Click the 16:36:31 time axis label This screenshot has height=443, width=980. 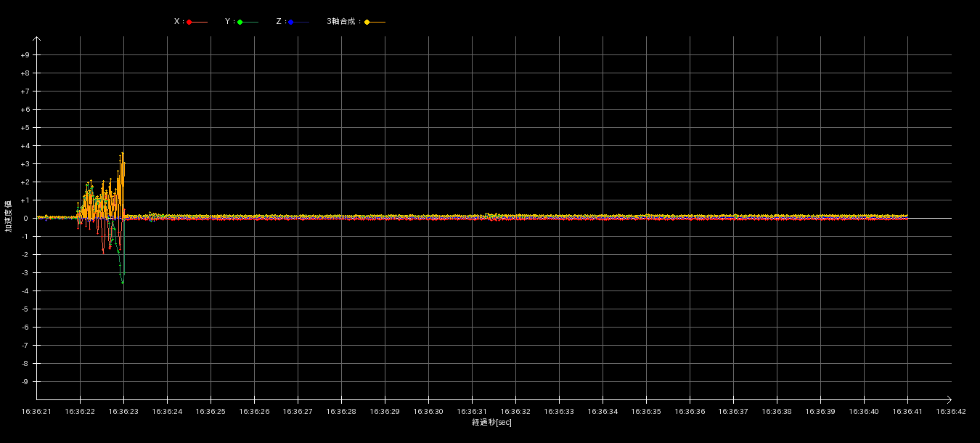(472, 412)
